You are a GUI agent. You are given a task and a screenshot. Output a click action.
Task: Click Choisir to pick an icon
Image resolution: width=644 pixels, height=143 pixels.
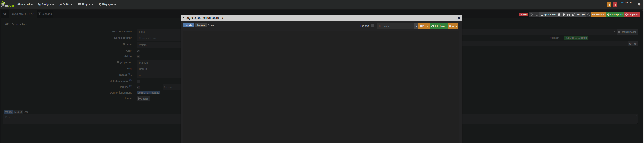(x=143, y=99)
